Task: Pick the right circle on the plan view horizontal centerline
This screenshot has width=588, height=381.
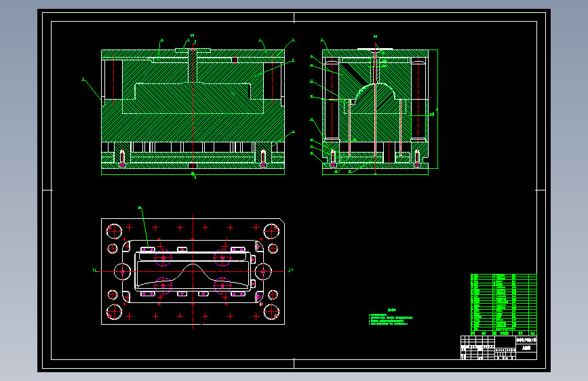Action: pyautogui.click(x=263, y=271)
